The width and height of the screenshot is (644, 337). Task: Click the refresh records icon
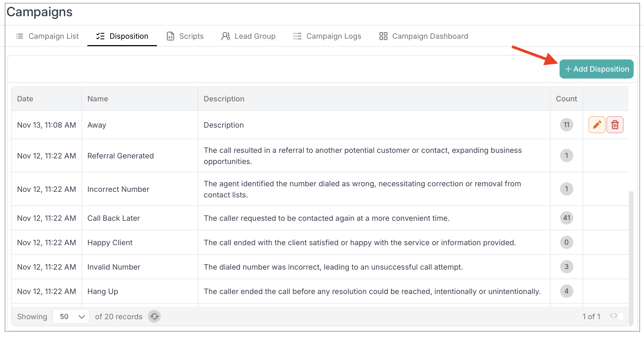coord(154,316)
